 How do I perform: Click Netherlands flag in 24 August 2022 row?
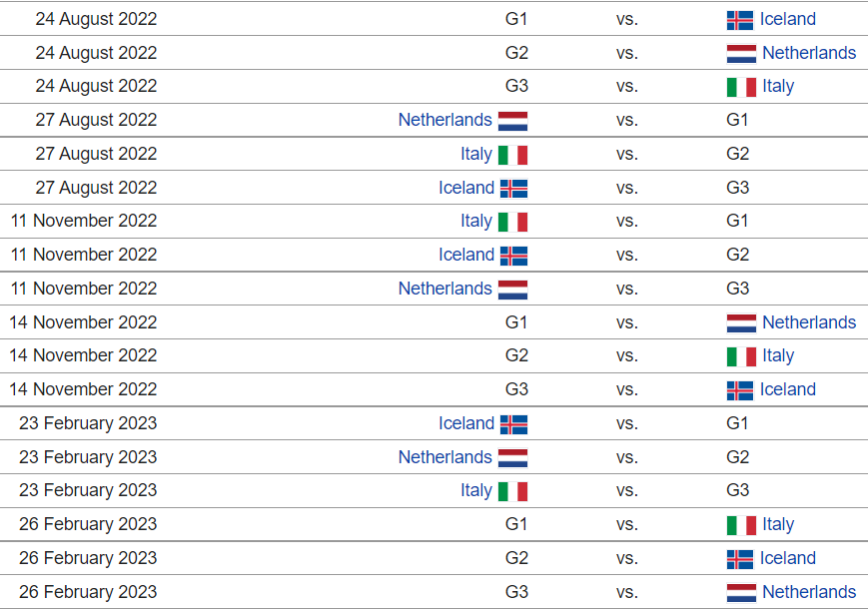[x=741, y=54]
